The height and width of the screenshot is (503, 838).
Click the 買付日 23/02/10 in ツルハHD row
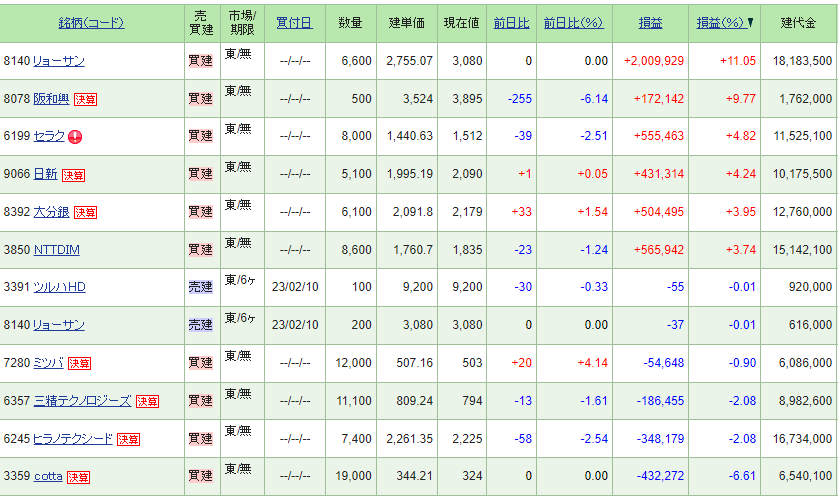click(x=295, y=287)
